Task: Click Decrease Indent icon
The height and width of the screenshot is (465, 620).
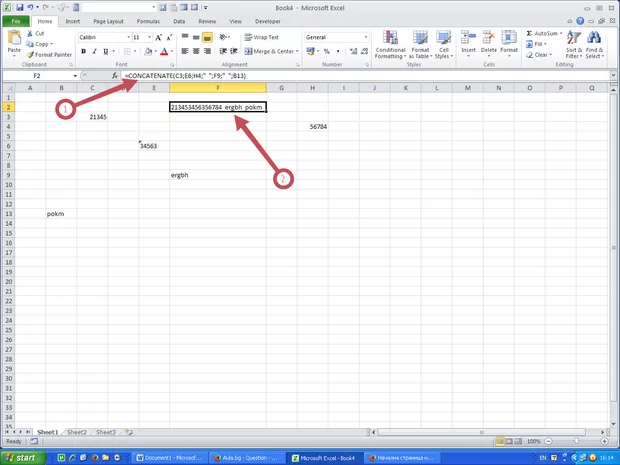Action: point(223,51)
